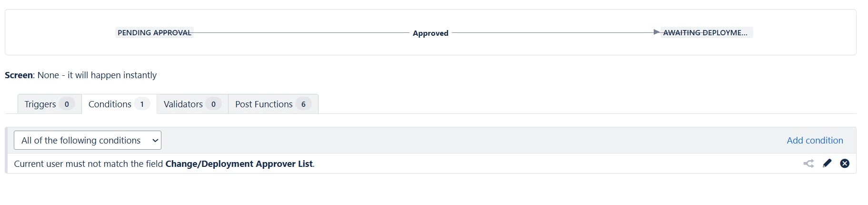The image size is (868, 205).
Task: Select the AWAITING DEPLOYME... status lozenge
Action: [705, 32]
